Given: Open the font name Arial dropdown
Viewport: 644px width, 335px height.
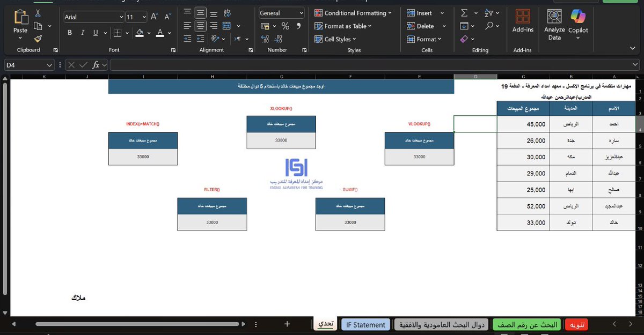Looking at the screenshot, I should (x=121, y=17).
